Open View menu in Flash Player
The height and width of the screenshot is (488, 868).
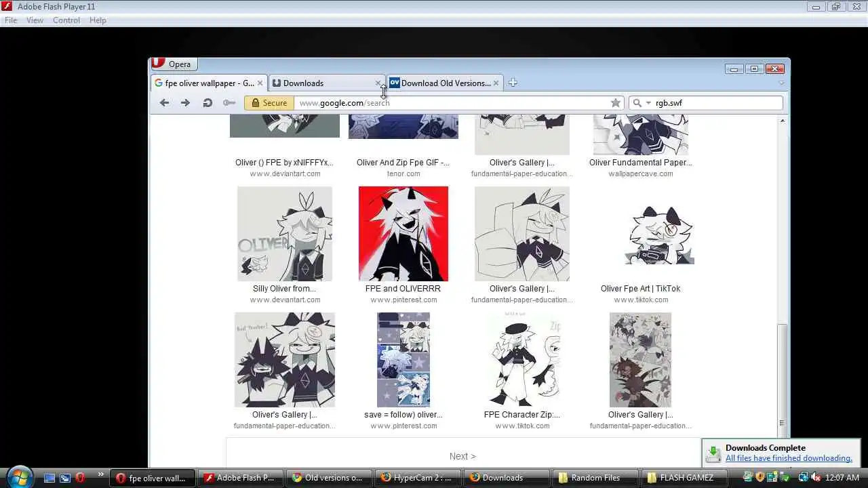click(35, 20)
